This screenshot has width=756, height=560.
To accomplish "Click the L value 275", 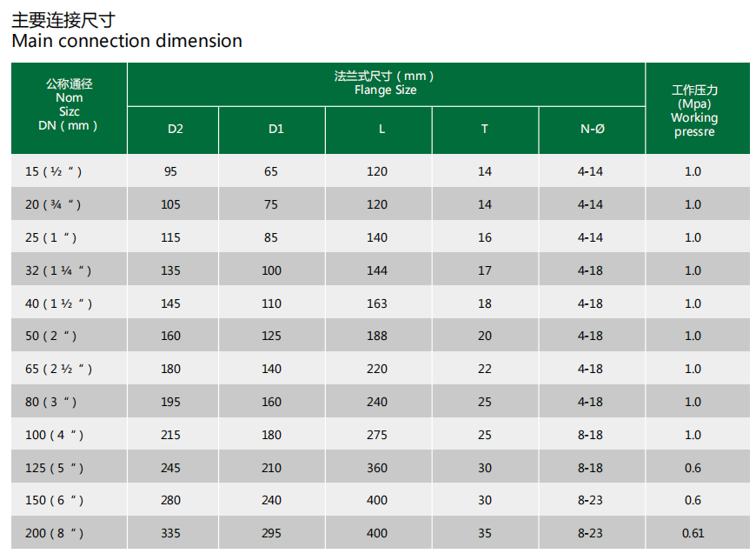I will [x=377, y=435].
